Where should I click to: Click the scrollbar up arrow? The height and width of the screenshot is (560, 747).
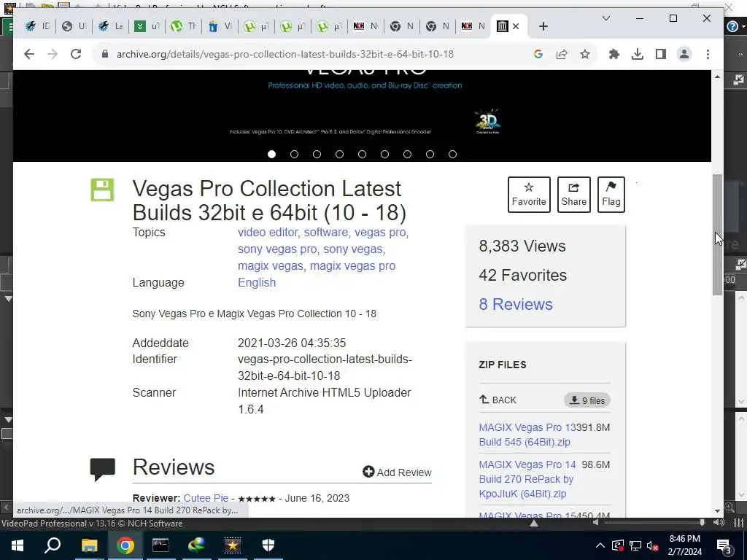click(718, 77)
